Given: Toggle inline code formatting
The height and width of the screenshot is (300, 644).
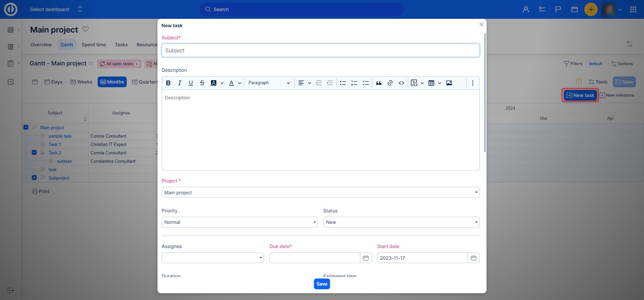Looking at the screenshot, I should [x=401, y=83].
